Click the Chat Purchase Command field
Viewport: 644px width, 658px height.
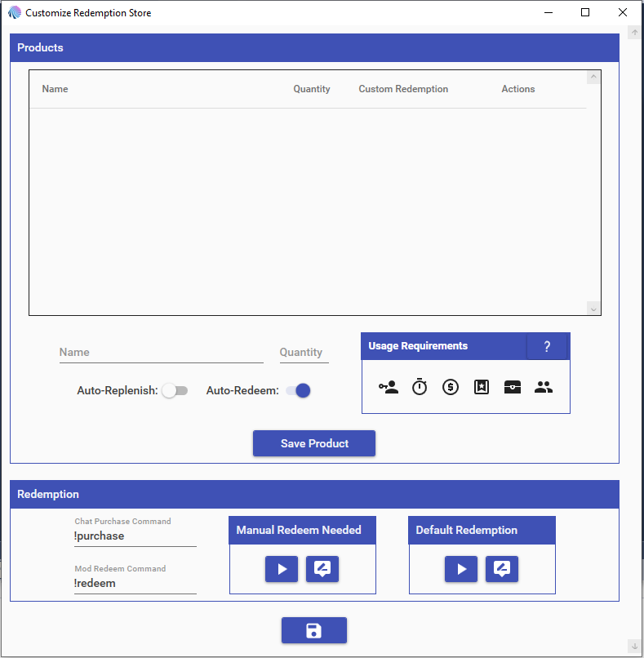coord(135,536)
